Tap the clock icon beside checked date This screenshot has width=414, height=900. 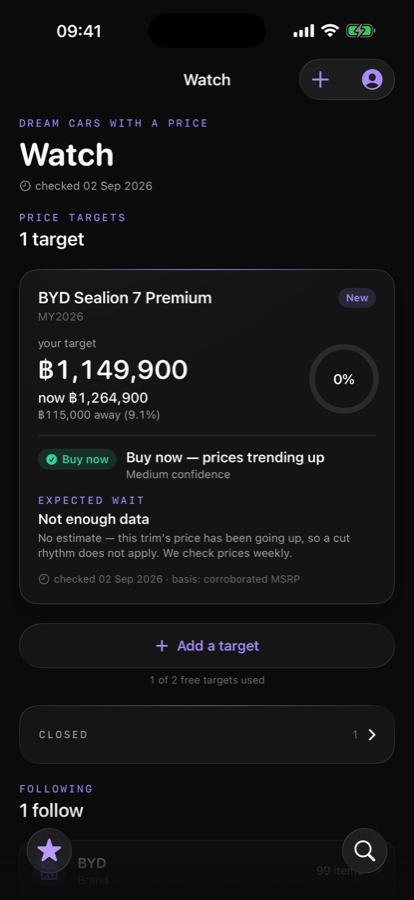[x=25, y=186]
